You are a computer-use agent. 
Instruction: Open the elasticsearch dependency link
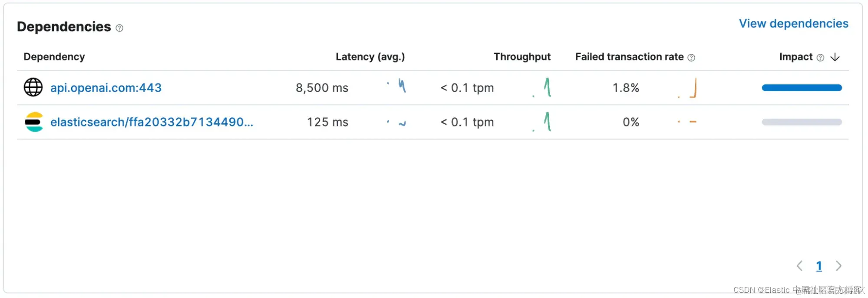coord(152,122)
